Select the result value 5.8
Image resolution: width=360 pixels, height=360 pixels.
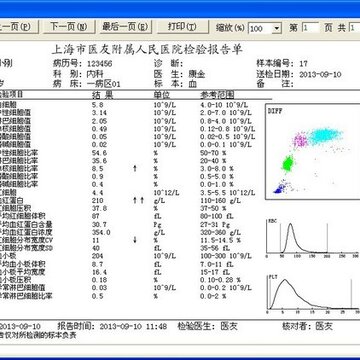click(97, 105)
